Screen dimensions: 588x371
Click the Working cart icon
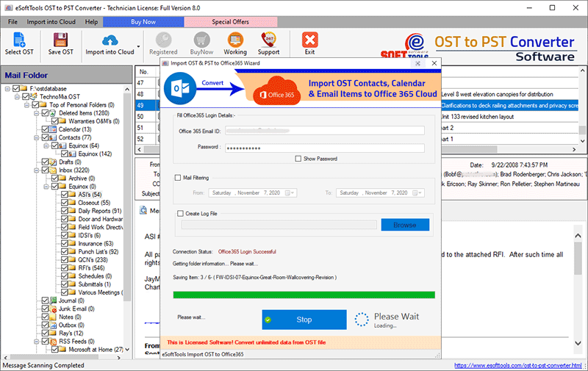pyautogui.click(x=235, y=42)
